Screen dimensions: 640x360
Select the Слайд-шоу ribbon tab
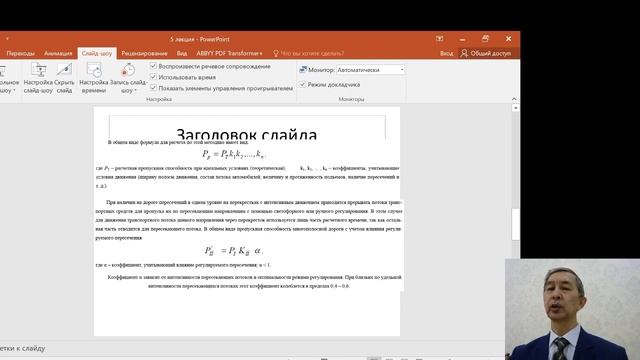pyautogui.click(x=97, y=53)
